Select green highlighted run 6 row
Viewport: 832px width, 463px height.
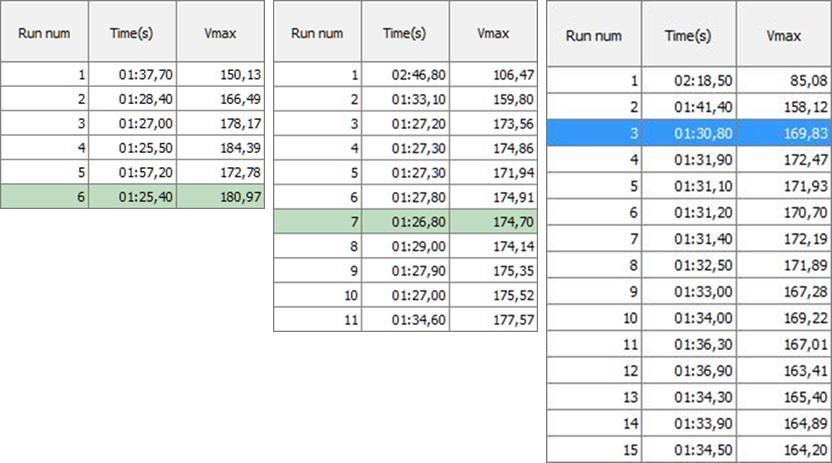pyautogui.click(x=133, y=197)
